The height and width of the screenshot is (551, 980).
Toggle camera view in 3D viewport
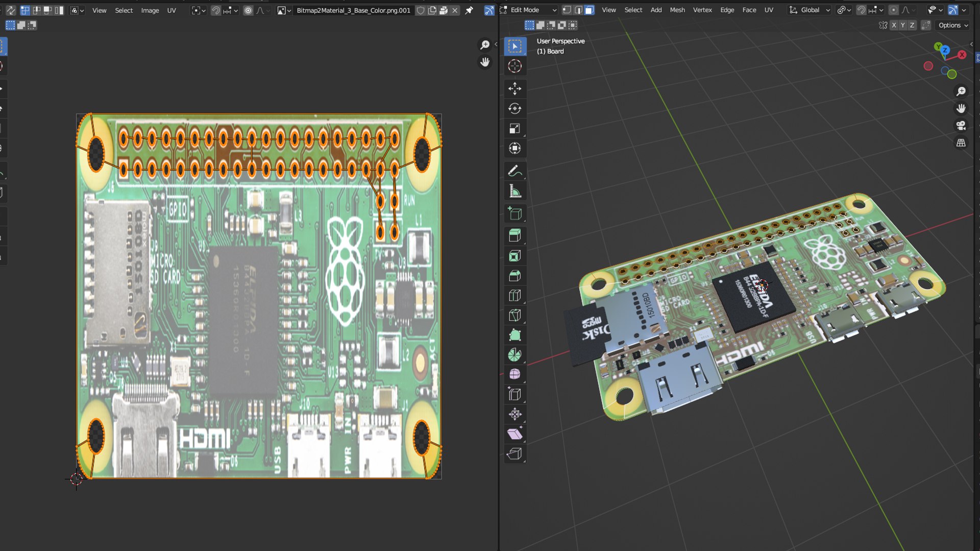961,126
